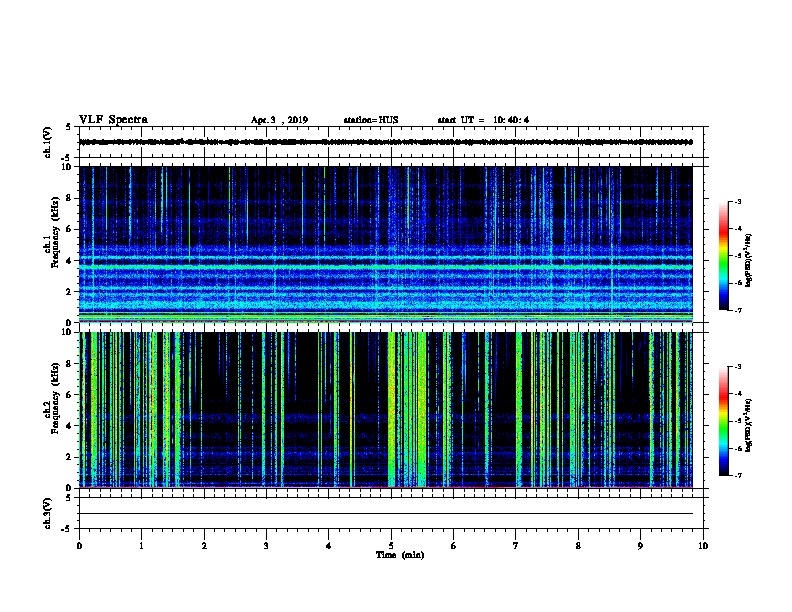Screen dimensions: 792x612
Task: Click time axis tick label "4"
Action: click(329, 546)
